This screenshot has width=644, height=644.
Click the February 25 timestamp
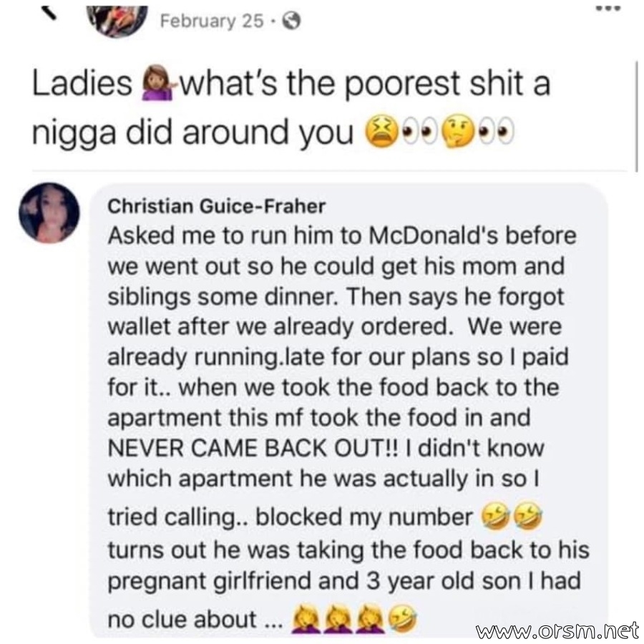[212, 21]
